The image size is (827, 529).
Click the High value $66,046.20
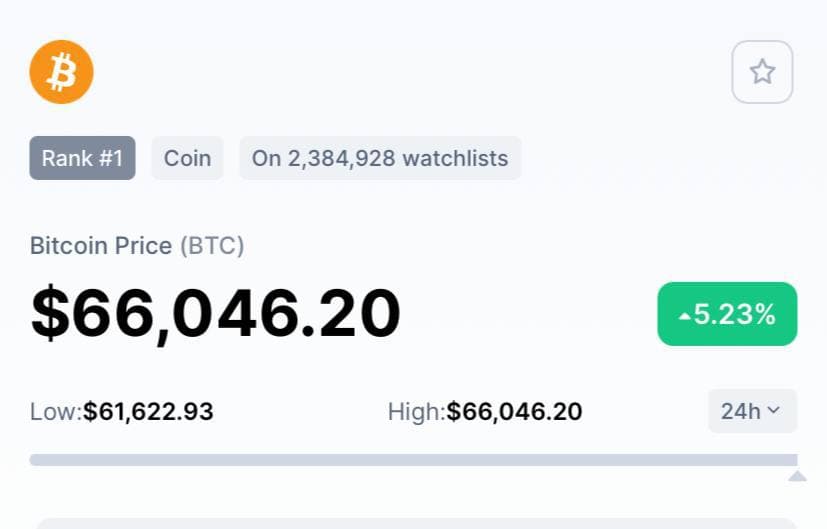coord(514,411)
